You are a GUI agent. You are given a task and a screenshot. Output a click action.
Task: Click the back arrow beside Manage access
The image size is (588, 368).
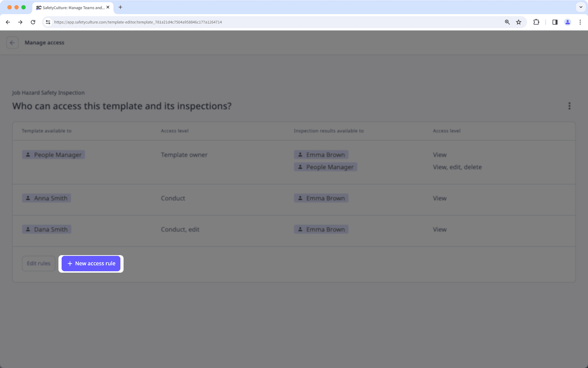pos(12,42)
